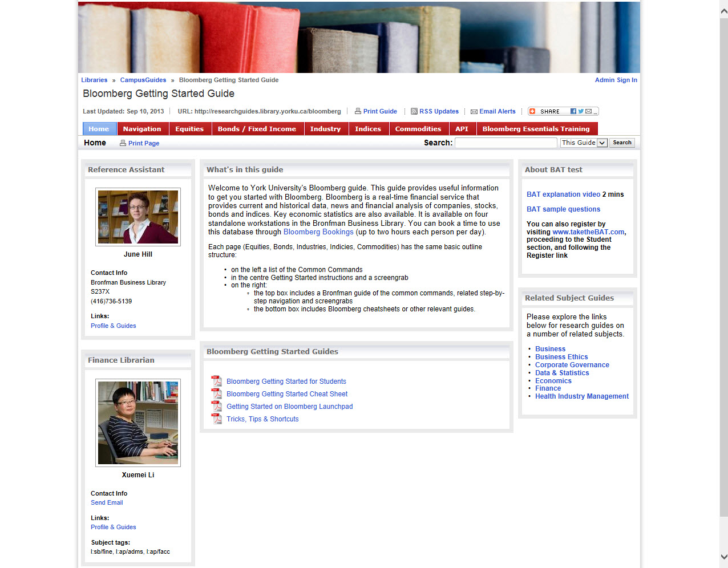Click Xuemei Li's profile photo
The image size is (728, 568).
tap(138, 423)
